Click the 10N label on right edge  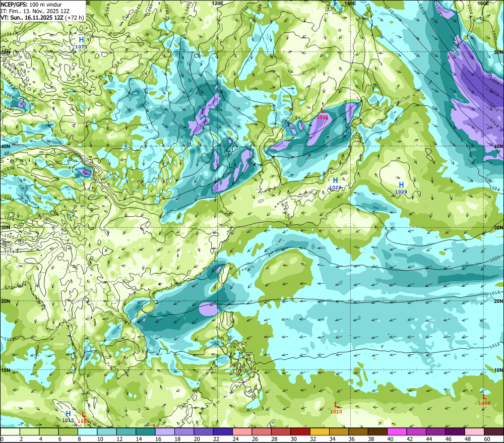pyautogui.click(x=498, y=370)
